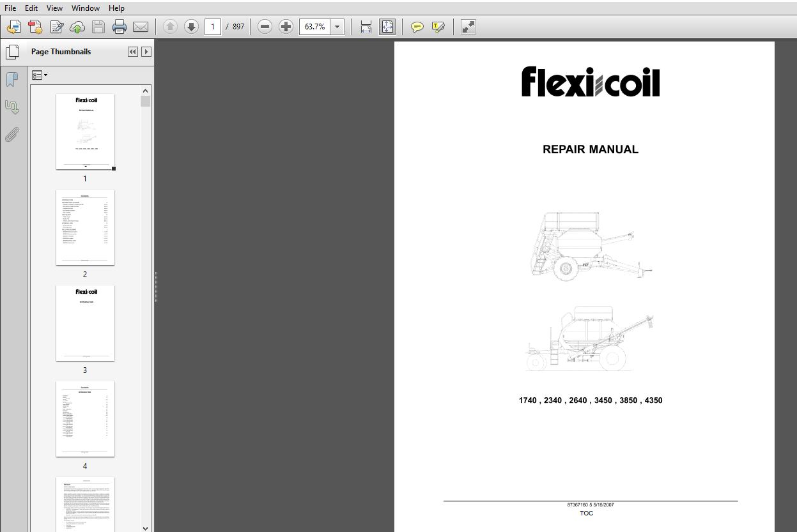Select page 1 thumbnail
The image size is (797, 532).
click(x=85, y=132)
